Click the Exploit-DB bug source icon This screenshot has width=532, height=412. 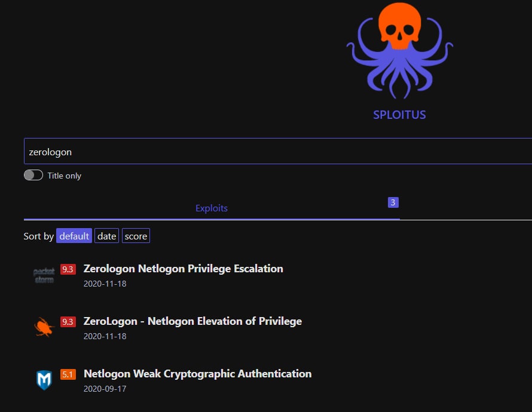44,327
